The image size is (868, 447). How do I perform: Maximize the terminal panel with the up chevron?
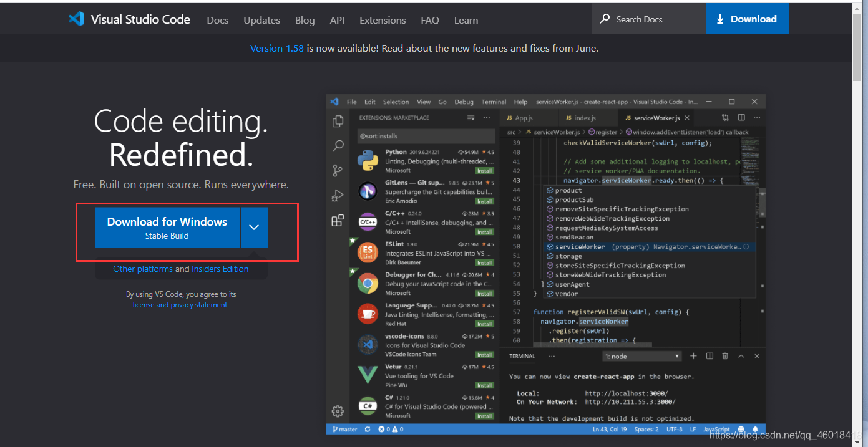tap(741, 356)
